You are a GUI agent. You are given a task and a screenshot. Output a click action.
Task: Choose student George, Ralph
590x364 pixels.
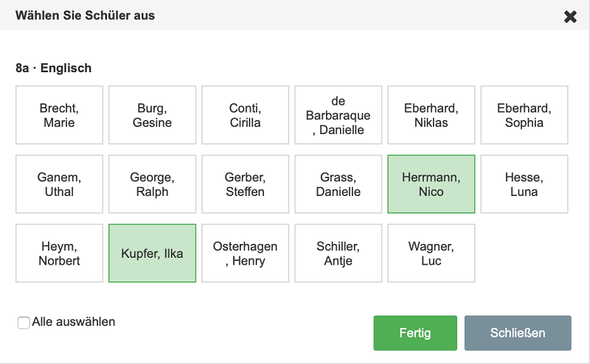click(x=152, y=184)
